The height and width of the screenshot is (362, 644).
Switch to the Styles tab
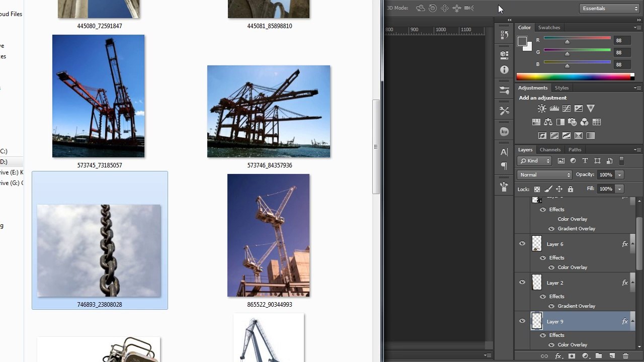[x=561, y=88]
